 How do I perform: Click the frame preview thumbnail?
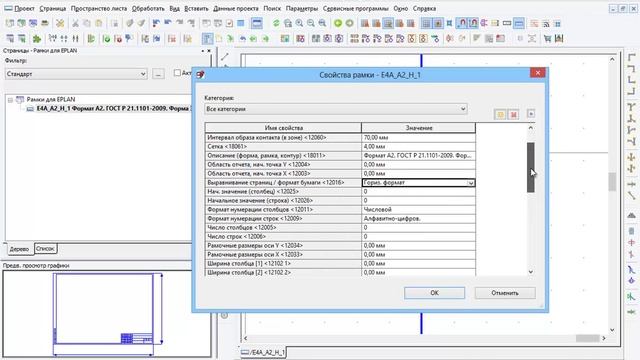pos(107,313)
